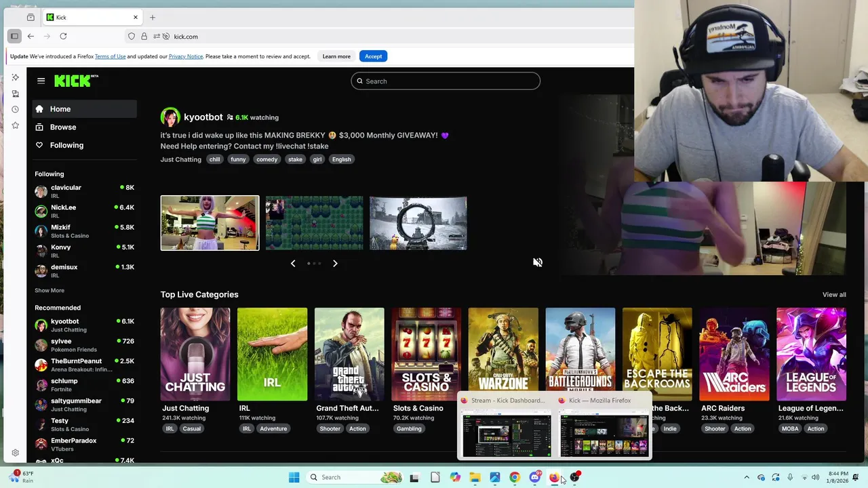Show next featured stream arrow
868x488 pixels.
[335, 263]
